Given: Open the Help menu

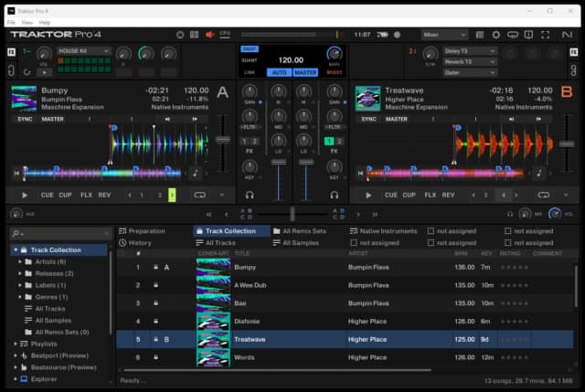Looking at the screenshot, I should (45, 22).
